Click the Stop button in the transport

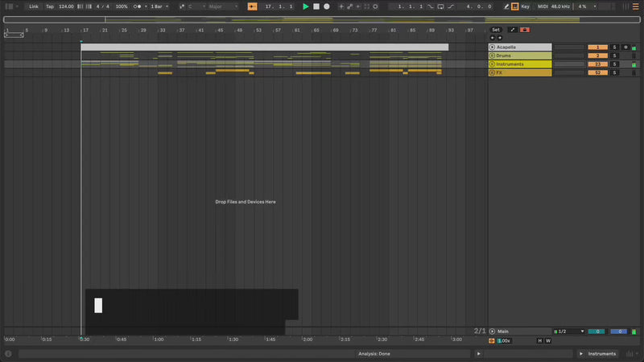[x=316, y=6]
